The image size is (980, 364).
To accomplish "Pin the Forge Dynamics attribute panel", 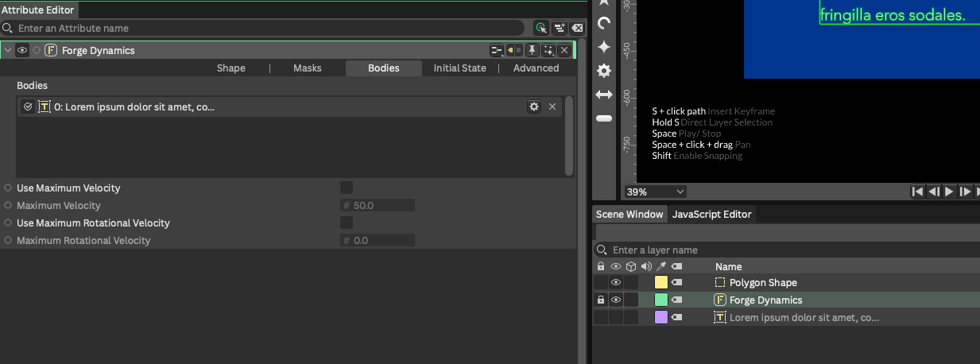I will 533,50.
